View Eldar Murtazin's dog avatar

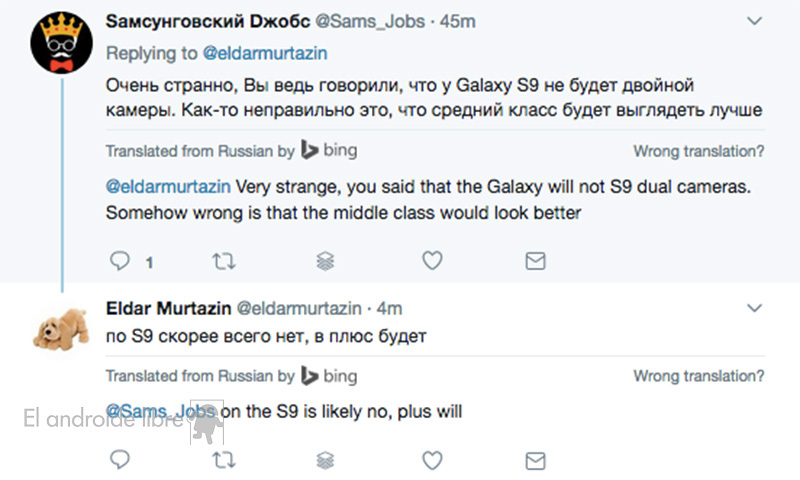61,328
